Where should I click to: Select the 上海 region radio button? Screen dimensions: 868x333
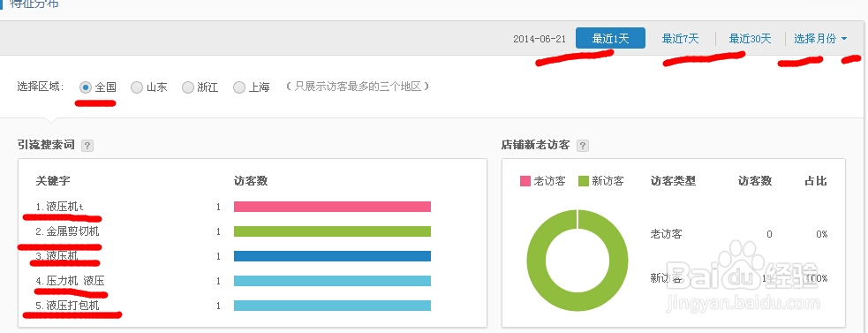pyautogui.click(x=239, y=87)
